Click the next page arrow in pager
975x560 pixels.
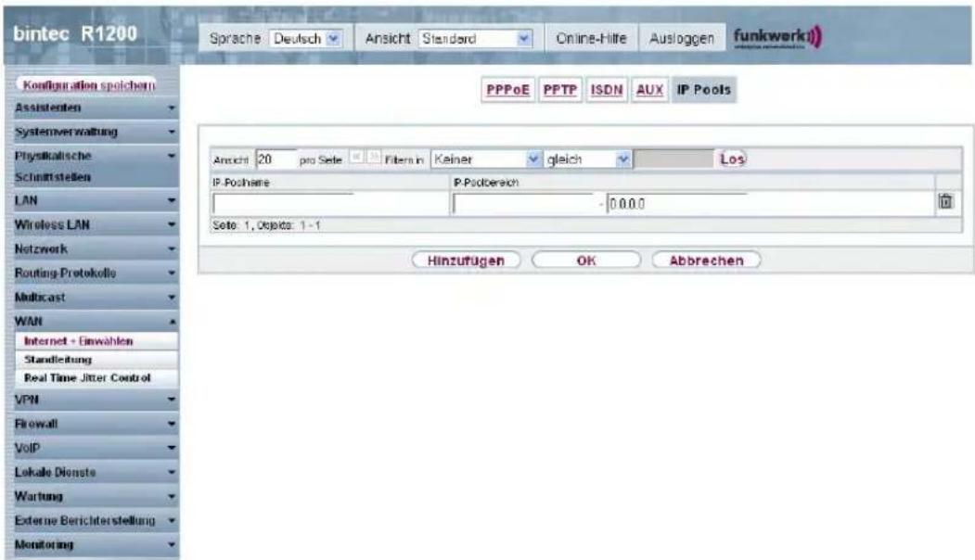pos(373,158)
